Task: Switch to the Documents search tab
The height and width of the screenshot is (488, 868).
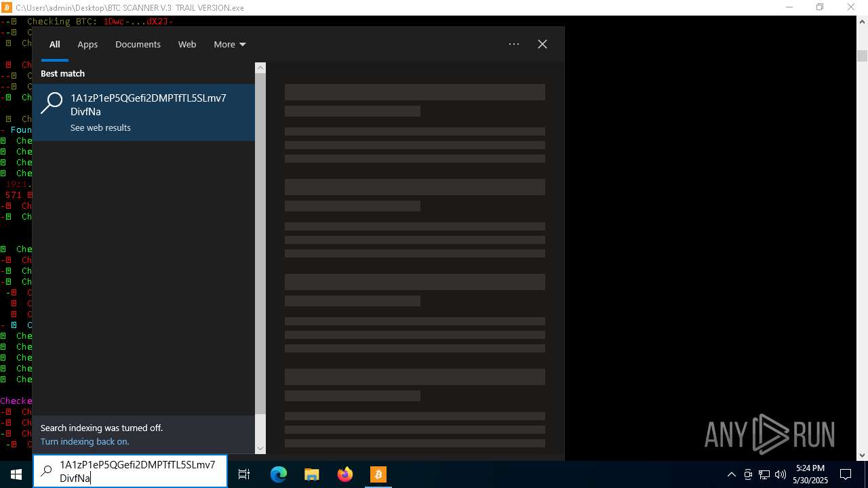Action: (x=138, y=45)
